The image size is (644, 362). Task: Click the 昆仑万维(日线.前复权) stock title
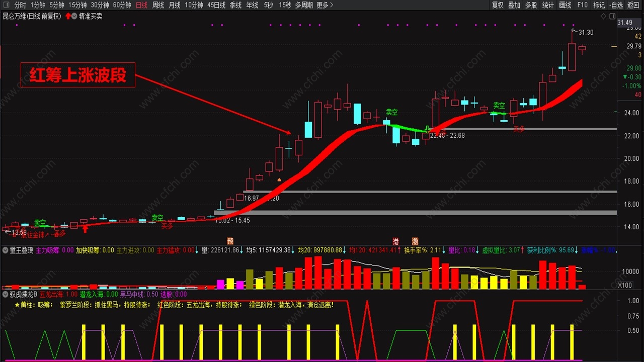tap(32, 16)
